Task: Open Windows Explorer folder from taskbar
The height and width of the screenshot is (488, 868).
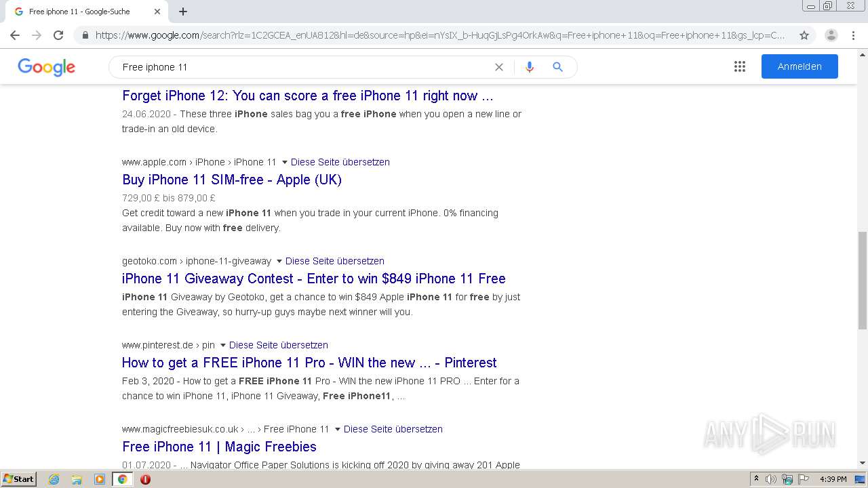Action: click(x=77, y=479)
